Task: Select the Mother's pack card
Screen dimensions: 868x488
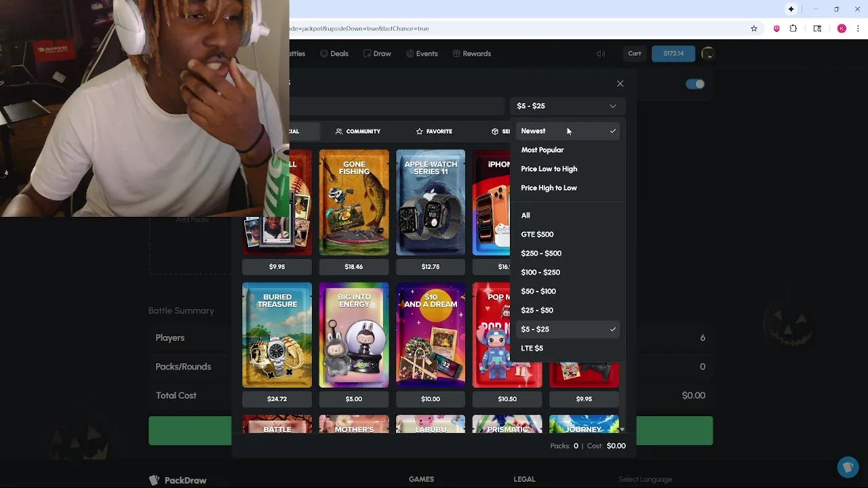Action: (354, 424)
